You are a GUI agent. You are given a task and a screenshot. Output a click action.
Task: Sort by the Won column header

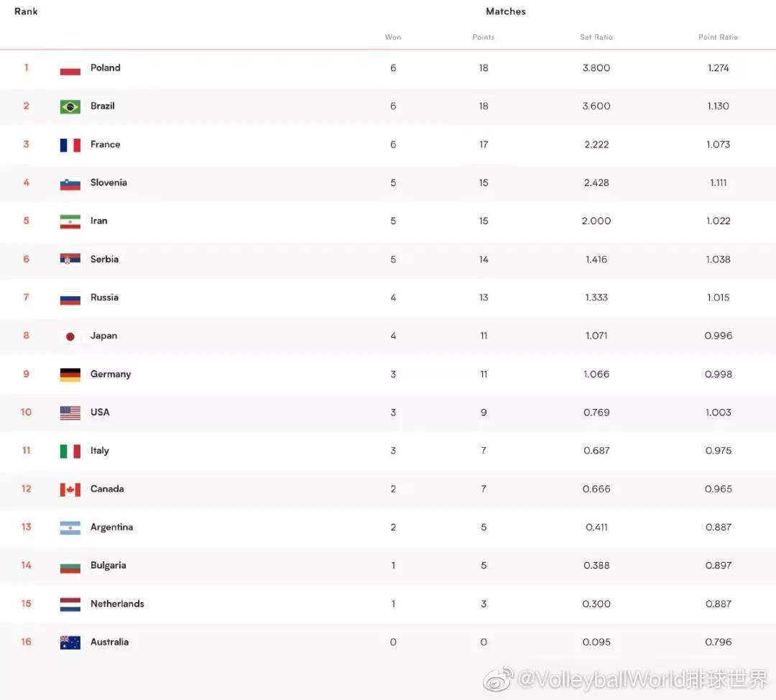click(393, 37)
